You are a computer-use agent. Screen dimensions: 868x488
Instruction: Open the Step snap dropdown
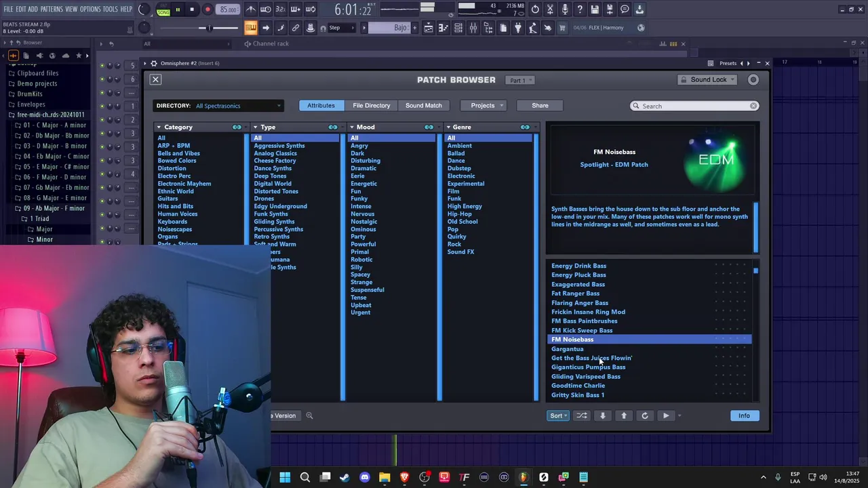340,28
